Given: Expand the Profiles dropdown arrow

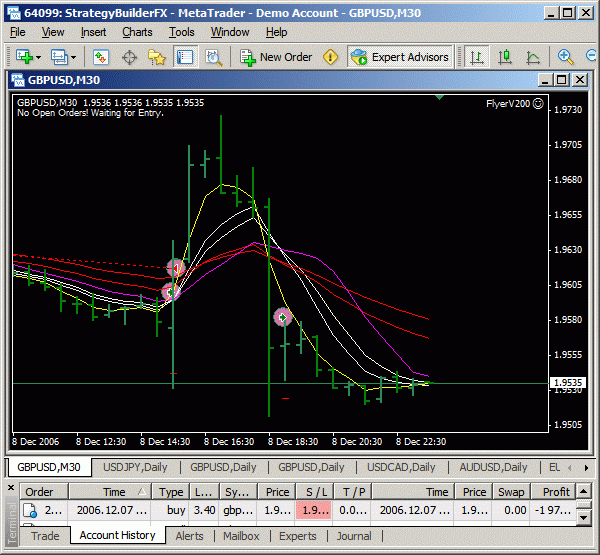Looking at the screenshot, I should (73, 57).
